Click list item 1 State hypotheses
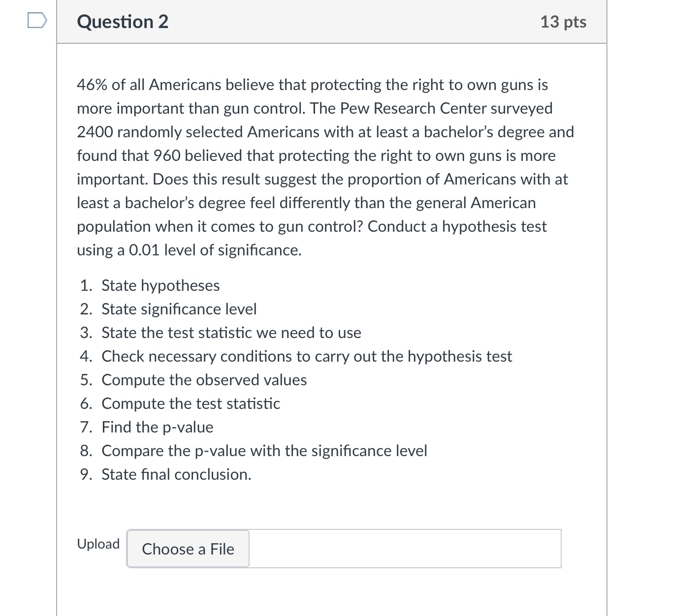Screen dimensions: 699x616 pyautogui.click(x=160, y=285)
